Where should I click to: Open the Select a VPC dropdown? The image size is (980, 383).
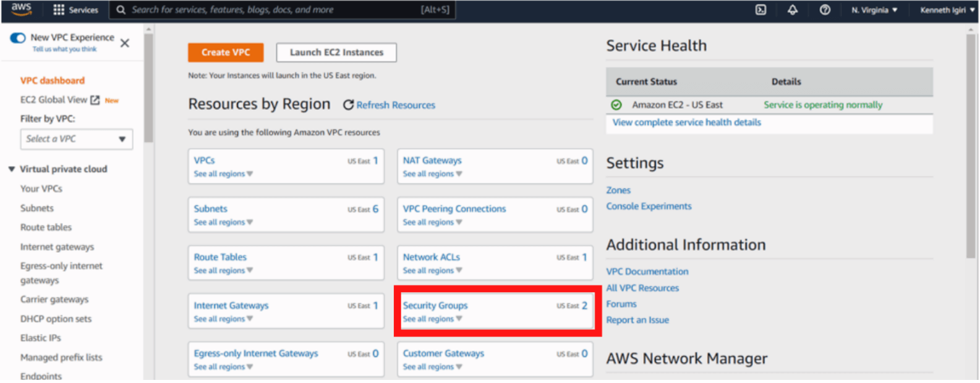[x=77, y=139]
